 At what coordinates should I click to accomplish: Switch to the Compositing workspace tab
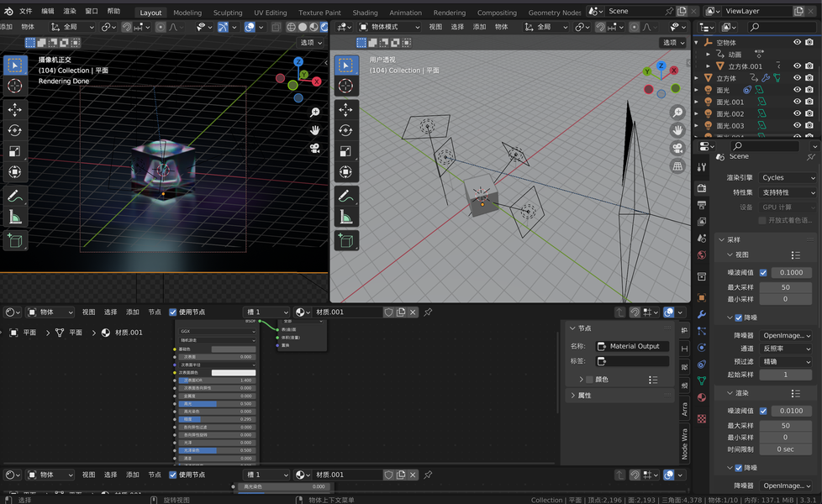click(x=497, y=13)
